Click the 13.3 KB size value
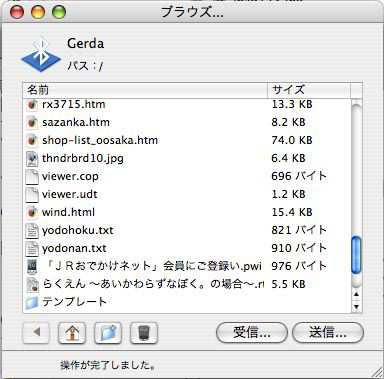384x379 pixels. 292,104
